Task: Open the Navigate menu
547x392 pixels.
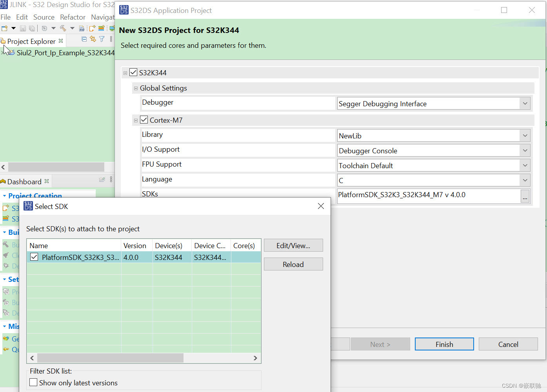Action: 103,17
